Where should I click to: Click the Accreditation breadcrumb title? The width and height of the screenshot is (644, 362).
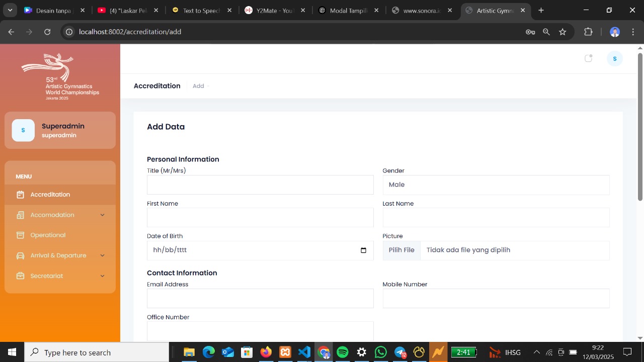(x=157, y=86)
